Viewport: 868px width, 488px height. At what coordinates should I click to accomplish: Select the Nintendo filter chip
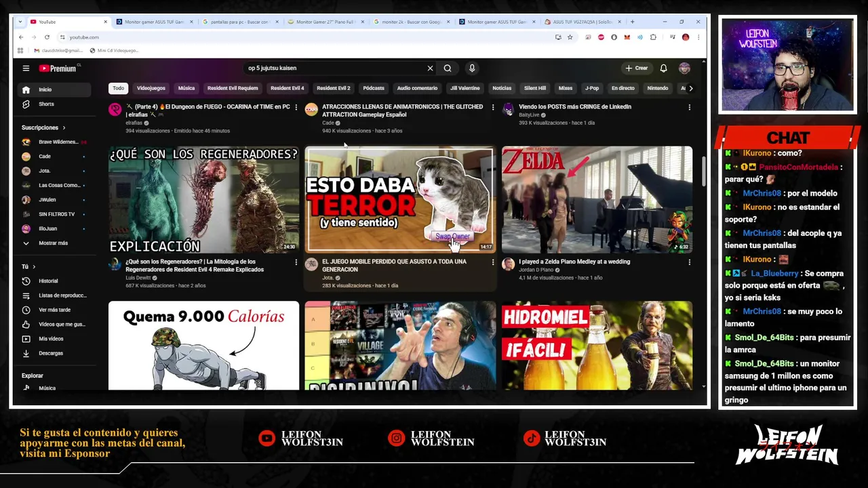658,88
